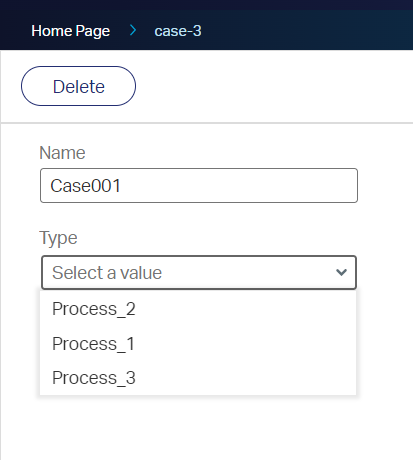Screen dimensions: 413x460
Task: Pick the last option Process_3
Action: point(198,378)
